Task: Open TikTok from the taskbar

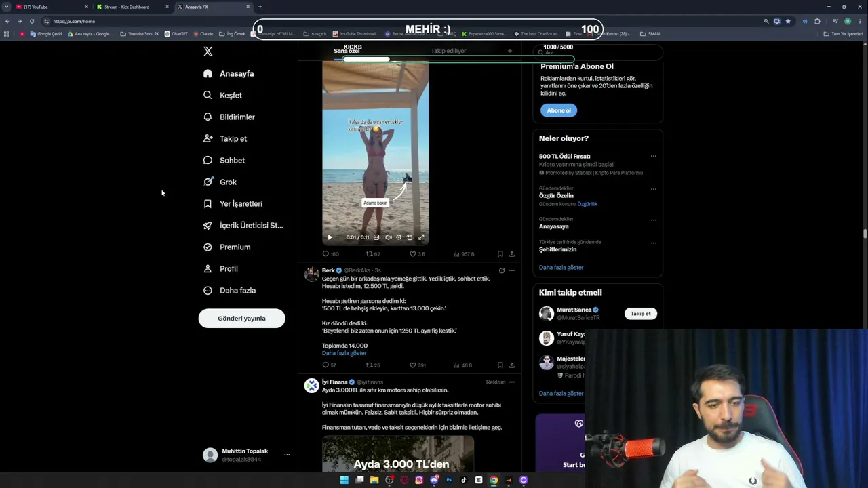Action: tap(464, 480)
